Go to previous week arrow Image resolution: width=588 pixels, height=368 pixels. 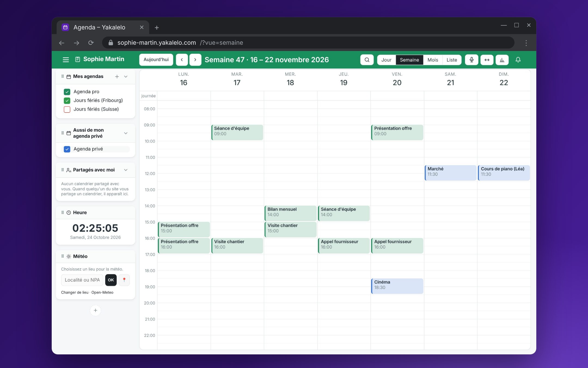point(182,60)
